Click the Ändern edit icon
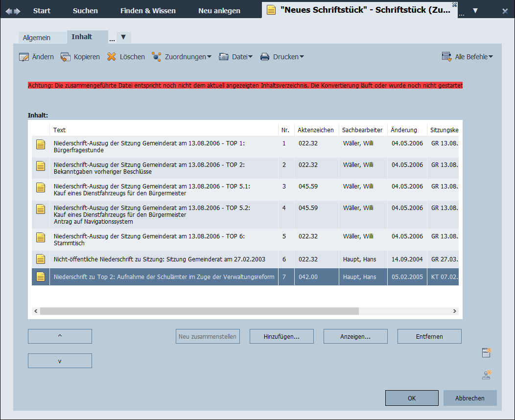 point(24,57)
